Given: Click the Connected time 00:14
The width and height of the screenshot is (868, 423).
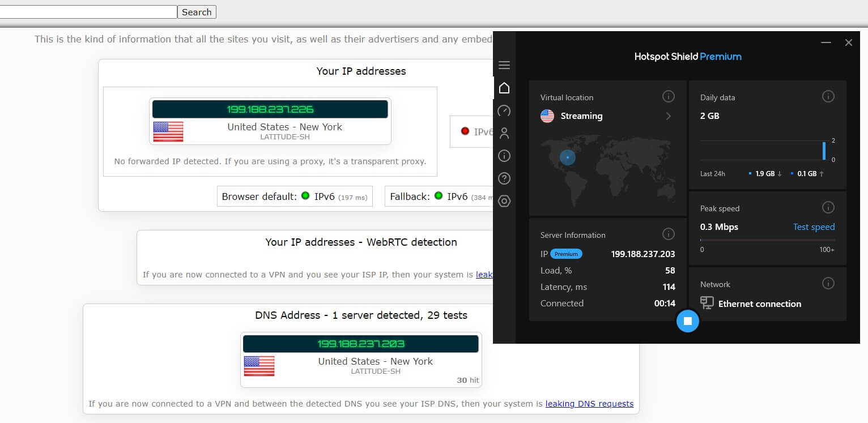Looking at the screenshot, I should pyautogui.click(x=665, y=304).
